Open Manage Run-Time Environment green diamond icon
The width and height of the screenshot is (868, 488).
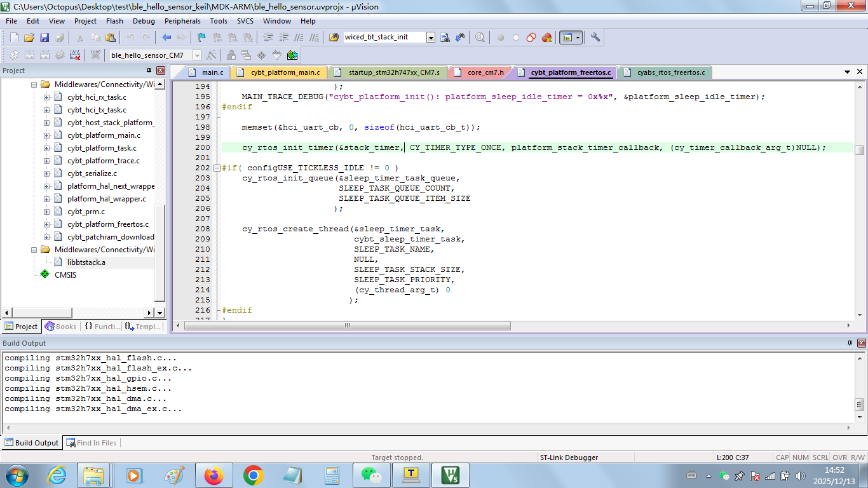click(x=292, y=55)
